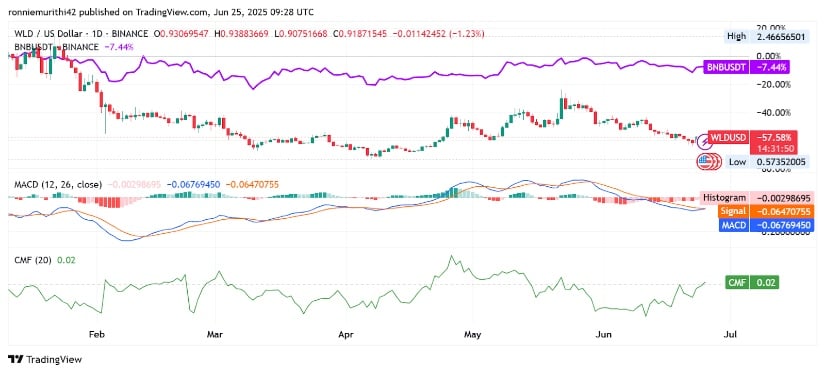Click the signal legend value −0.06470755
This screenshot has width=825, height=373.
click(253, 185)
